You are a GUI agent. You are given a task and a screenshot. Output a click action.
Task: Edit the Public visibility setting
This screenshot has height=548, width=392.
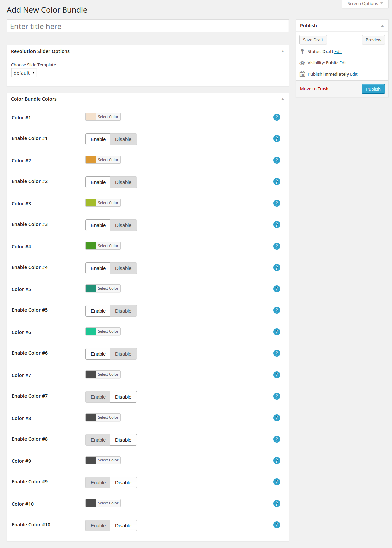pyautogui.click(x=343, y=63)
